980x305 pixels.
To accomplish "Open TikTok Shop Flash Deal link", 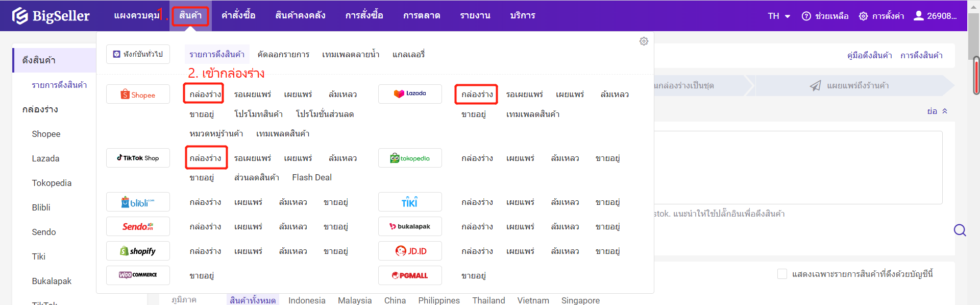I will click(x=312, y=177).
